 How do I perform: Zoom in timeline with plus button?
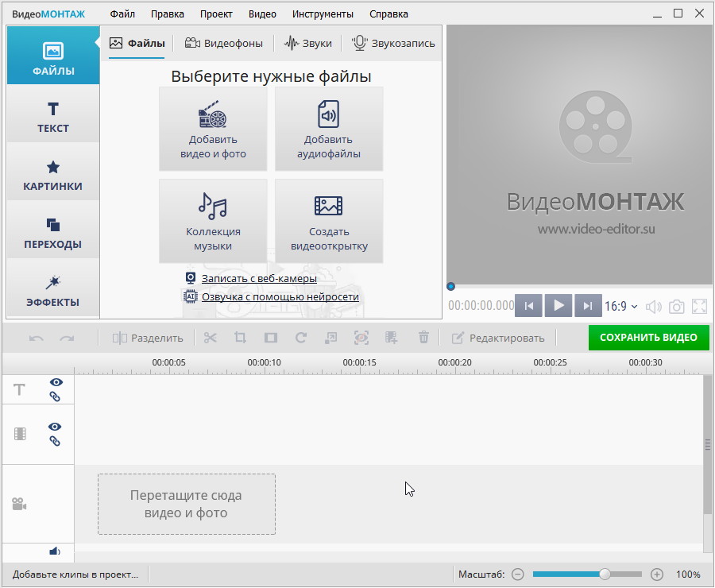pyautogui.click(x=657, y=574)
